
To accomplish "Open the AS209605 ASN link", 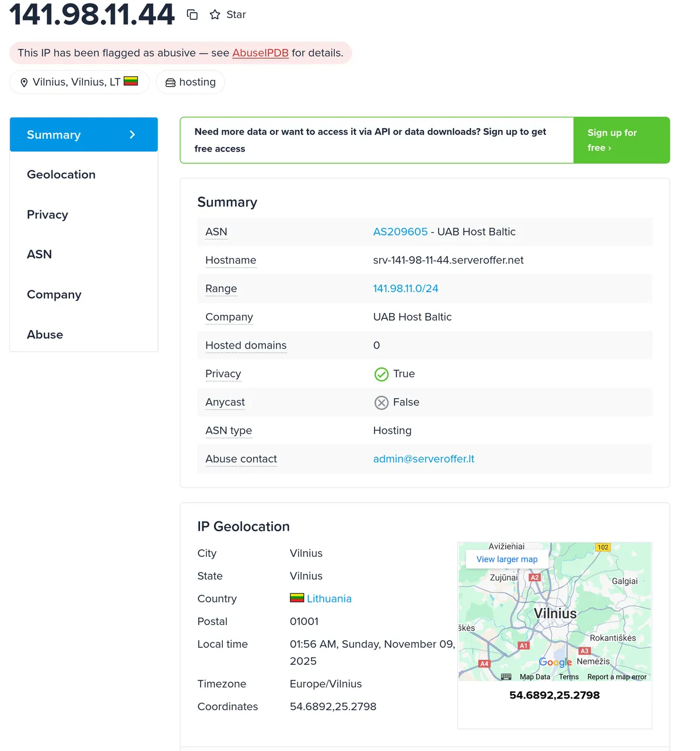I will click(x=400, y=231).
